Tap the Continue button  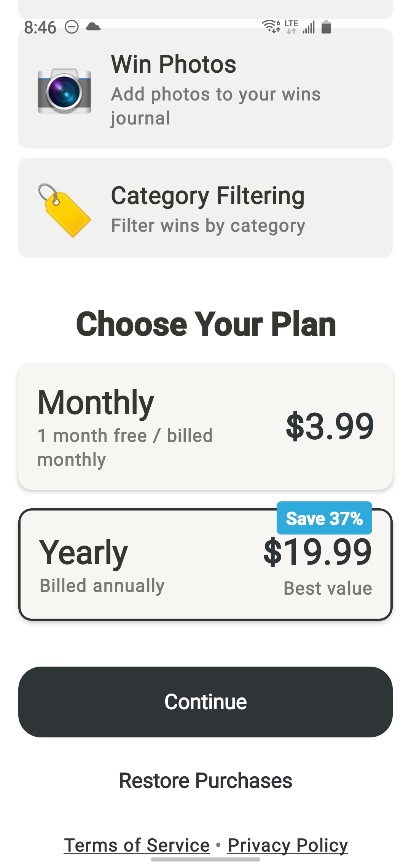[205, 702]
